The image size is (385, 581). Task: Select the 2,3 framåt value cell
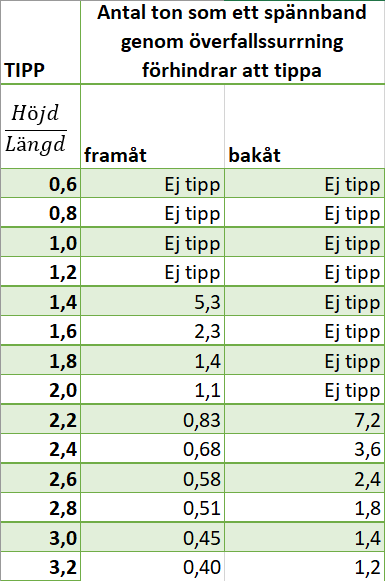[x=152, y=331]
